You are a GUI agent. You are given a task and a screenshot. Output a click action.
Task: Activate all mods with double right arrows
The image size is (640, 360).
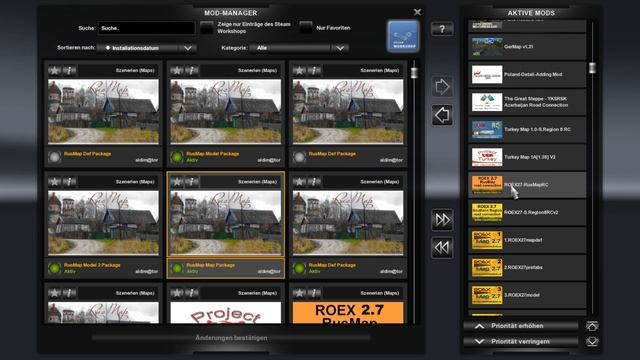pyautogui.click(x=442, y=220)
